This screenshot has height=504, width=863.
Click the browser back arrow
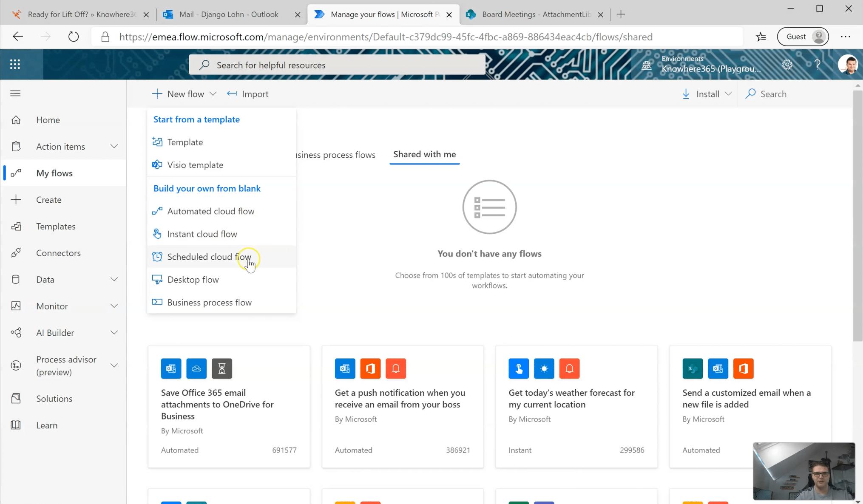(x=18, y=37)
